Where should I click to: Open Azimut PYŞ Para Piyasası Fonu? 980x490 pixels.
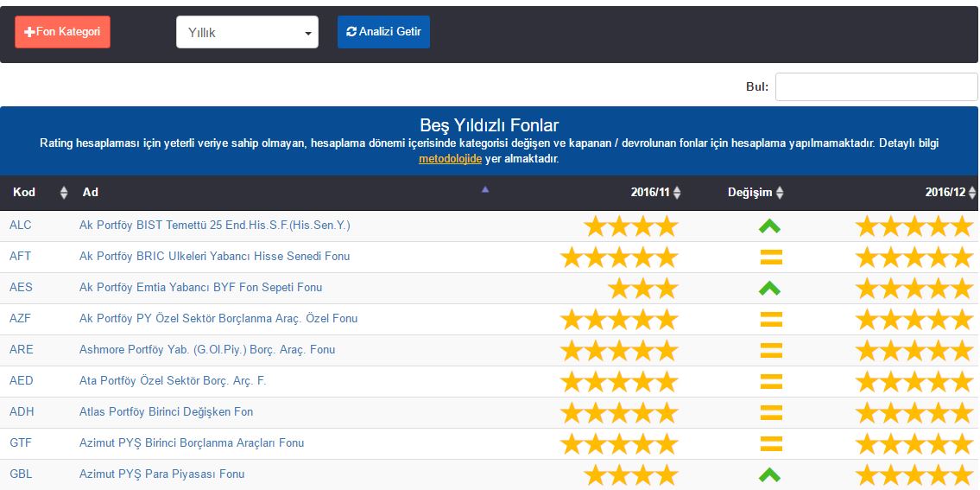click(161, 474)
